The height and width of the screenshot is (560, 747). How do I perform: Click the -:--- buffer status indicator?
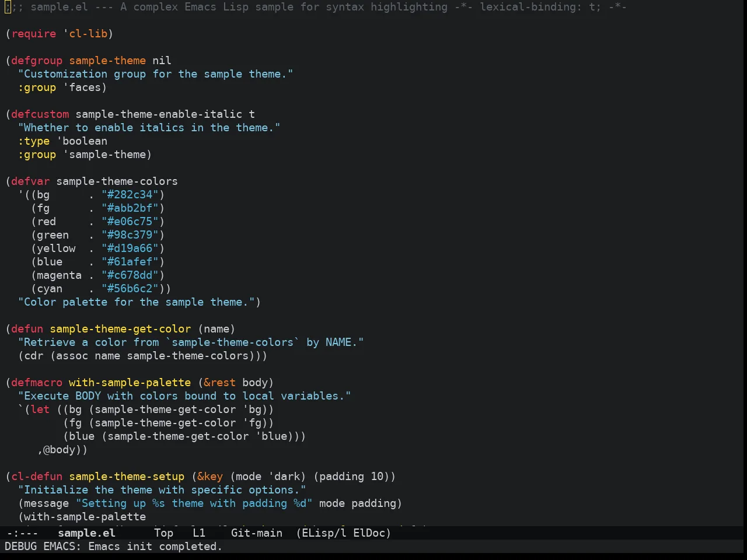click(x=22, y=533)
